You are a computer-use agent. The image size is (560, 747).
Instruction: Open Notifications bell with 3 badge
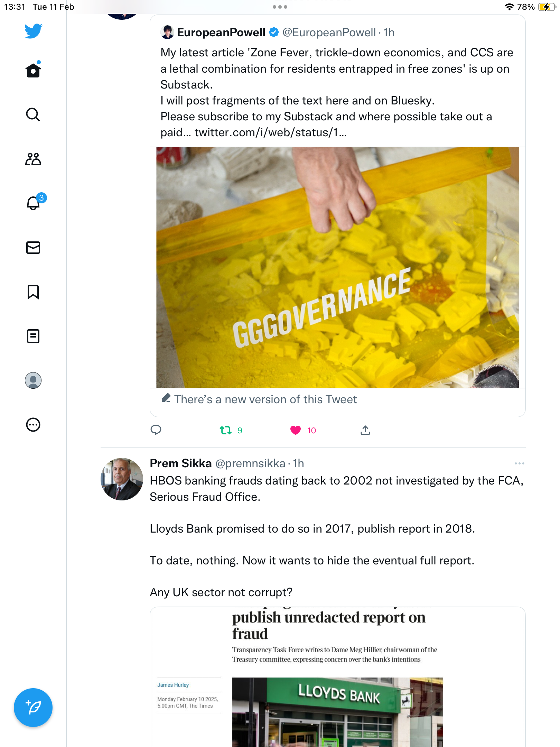tap(35, 203)
